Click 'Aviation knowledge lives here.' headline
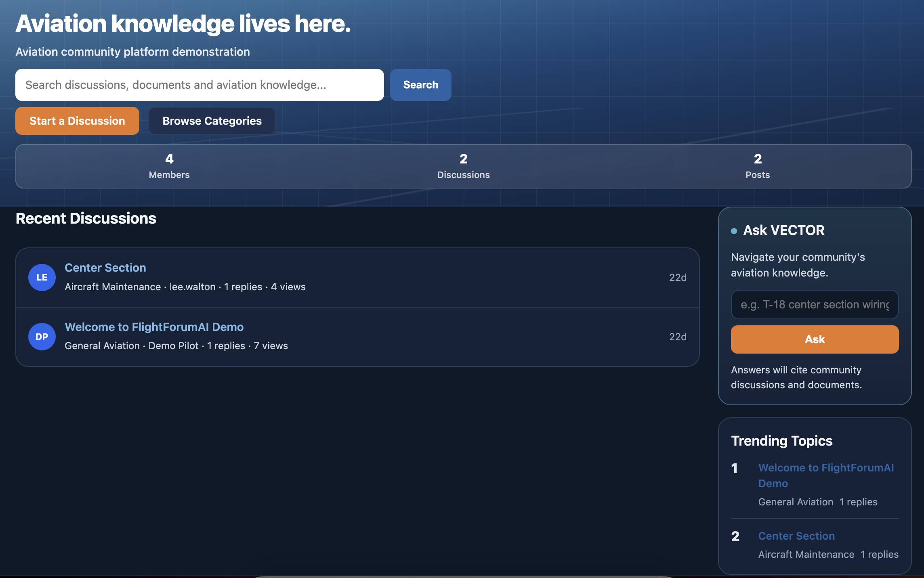The height and width of the screenshot is (578, 924). coord(183,24)
